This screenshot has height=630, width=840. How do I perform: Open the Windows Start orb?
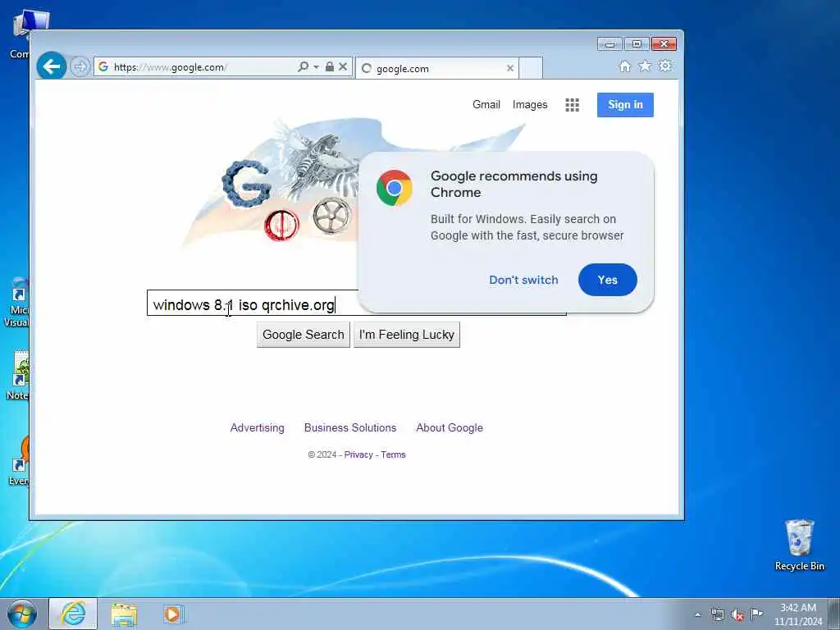[x=22, y=614]
